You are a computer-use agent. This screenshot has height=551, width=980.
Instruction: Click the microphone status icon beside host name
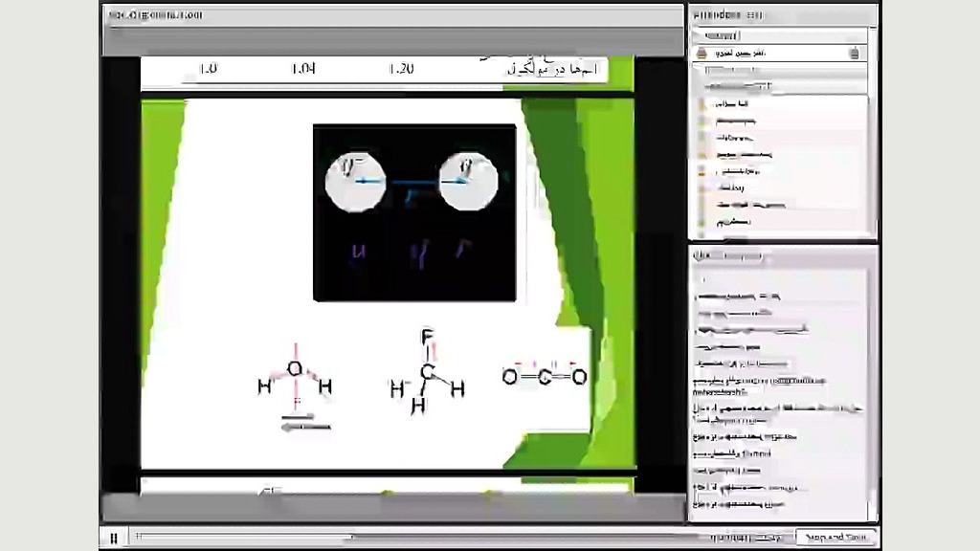point(855,54)
